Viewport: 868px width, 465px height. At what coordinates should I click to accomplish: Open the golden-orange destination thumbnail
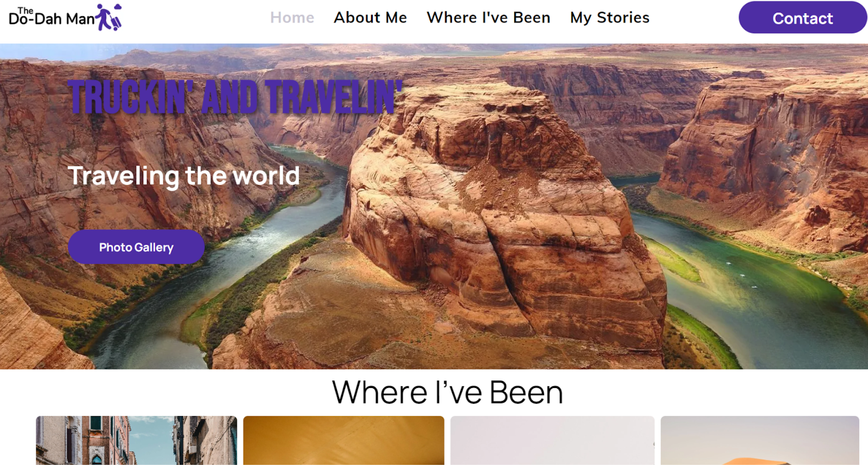(x=343, y=440)
